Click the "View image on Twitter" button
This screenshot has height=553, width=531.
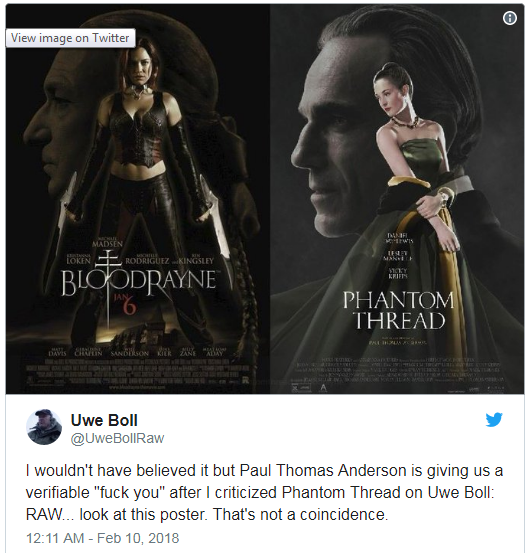pos(71,38)
